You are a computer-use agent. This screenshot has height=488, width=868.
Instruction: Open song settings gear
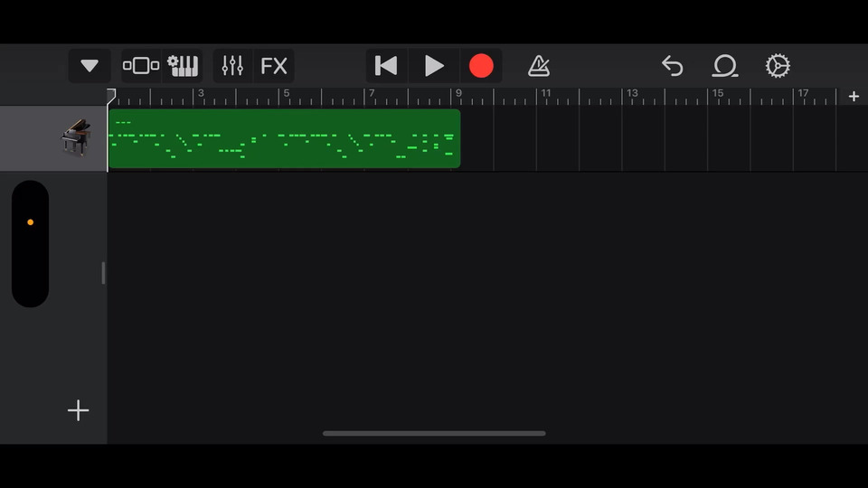pyautogui.click(x=778, y=66)
